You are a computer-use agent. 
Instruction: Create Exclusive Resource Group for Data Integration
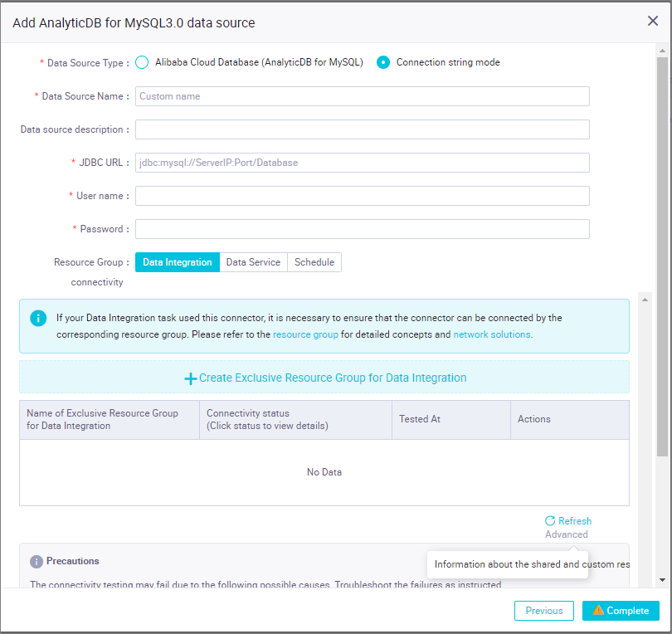324,378
